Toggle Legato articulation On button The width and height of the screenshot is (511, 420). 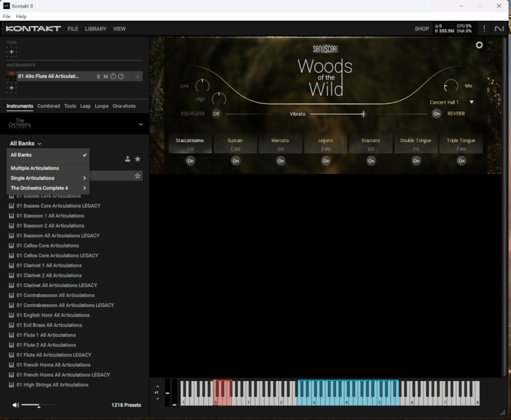point(326,161)
